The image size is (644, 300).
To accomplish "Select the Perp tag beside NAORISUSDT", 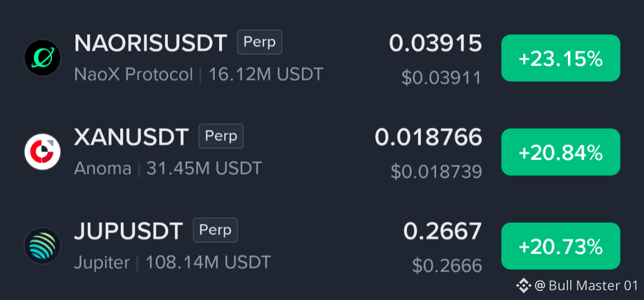I will coord(259,42).
